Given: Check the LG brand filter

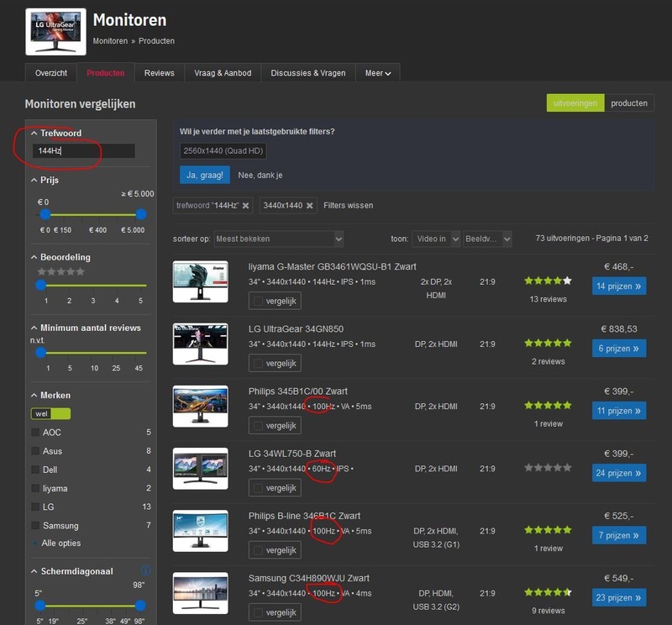Looking at the screenshot, I should (35, 507).
